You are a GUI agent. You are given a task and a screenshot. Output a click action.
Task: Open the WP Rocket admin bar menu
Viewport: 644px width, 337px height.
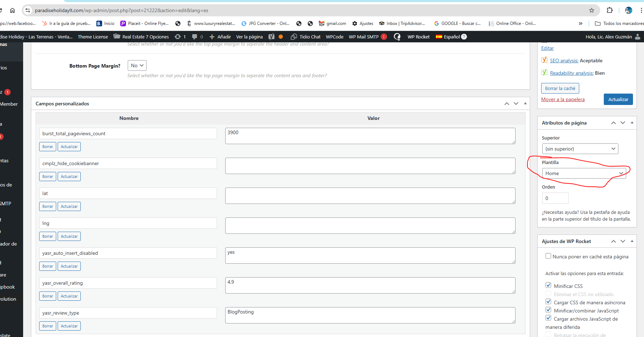coord(418,37)
